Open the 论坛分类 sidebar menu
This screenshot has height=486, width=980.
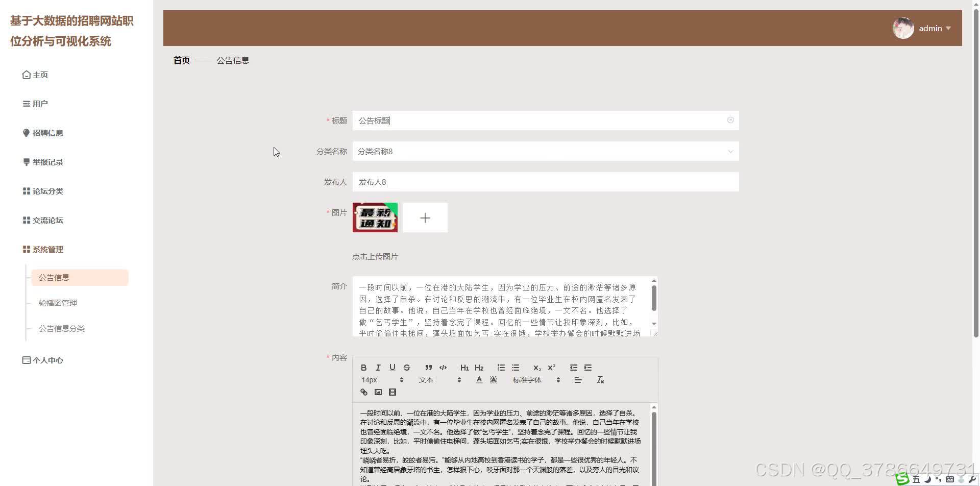click(x=43, y=191)
